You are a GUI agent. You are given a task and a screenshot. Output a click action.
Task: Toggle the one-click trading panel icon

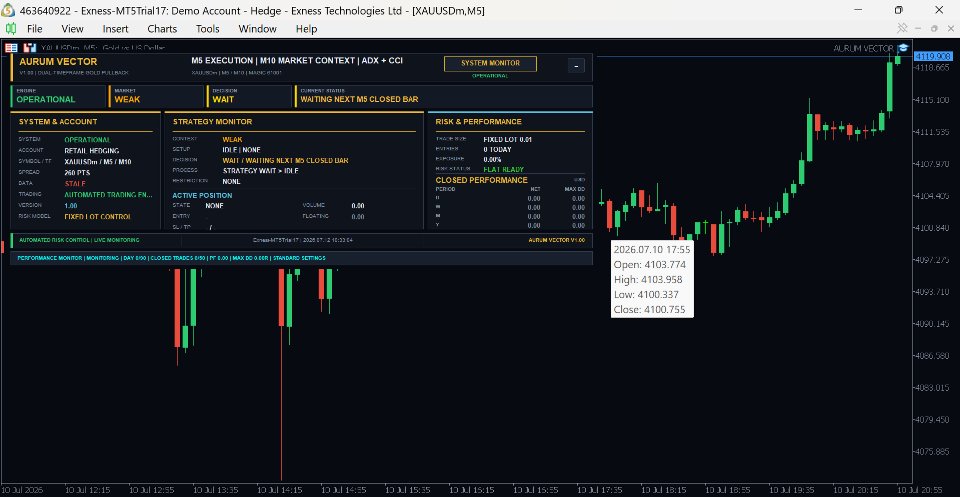click(x=29, y=48)
